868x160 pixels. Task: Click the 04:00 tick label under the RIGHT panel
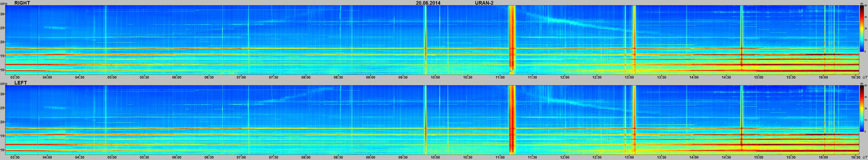[47, 77]
